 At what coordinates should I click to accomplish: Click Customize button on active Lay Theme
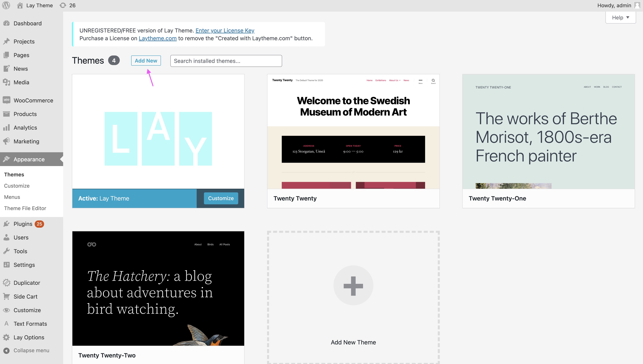click(x=221, y=198)
